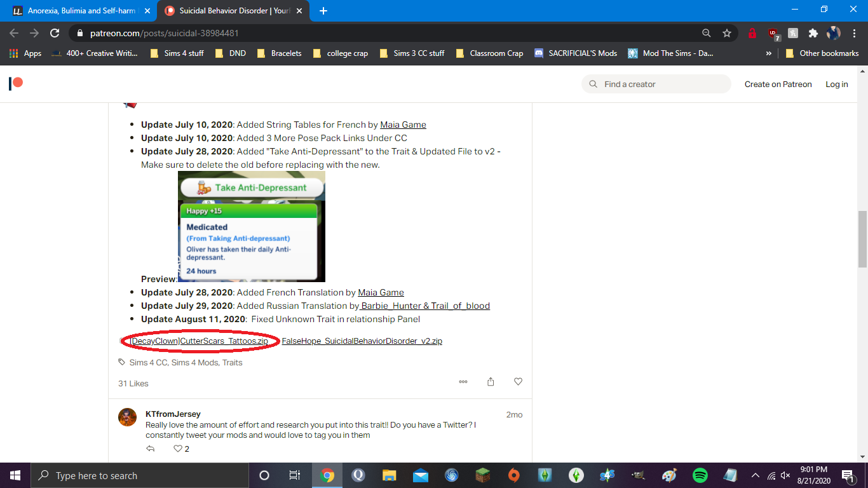Open Spotify from the taskbar
This screenshot has width=868, height=488.
[700, 475]
